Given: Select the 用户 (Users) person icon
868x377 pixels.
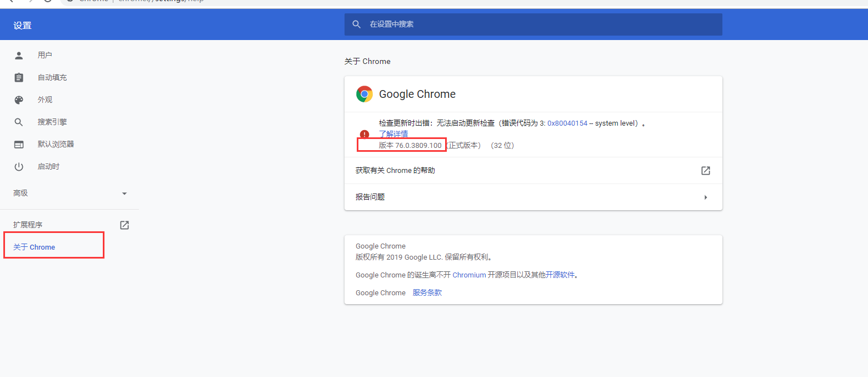Looking at the screenshot, I should (x=19, y=54).
